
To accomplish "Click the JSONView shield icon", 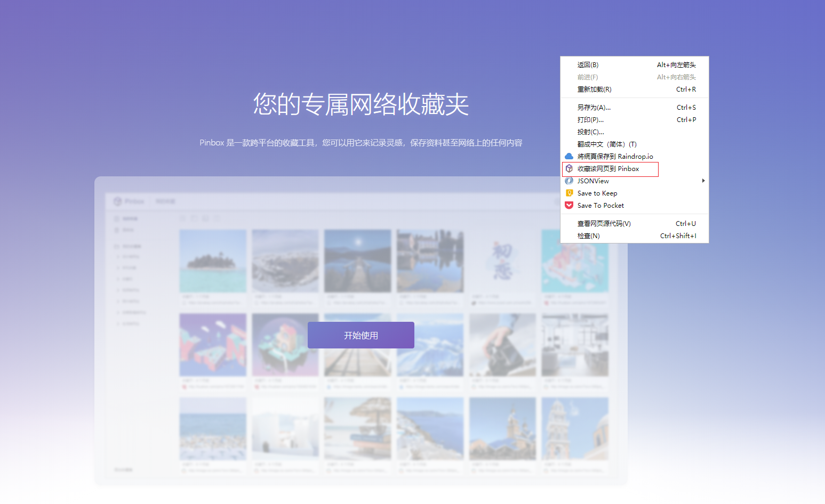I will click(569, 181).
